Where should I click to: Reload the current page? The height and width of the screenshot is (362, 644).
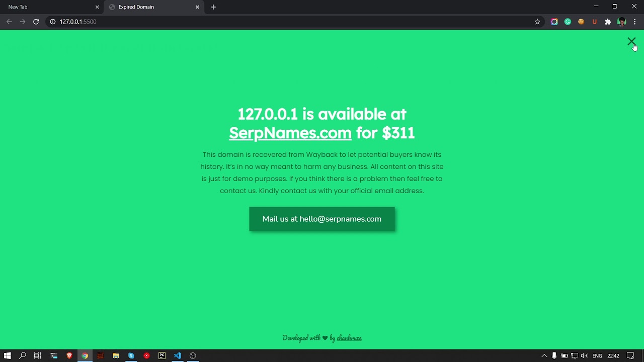36,22
